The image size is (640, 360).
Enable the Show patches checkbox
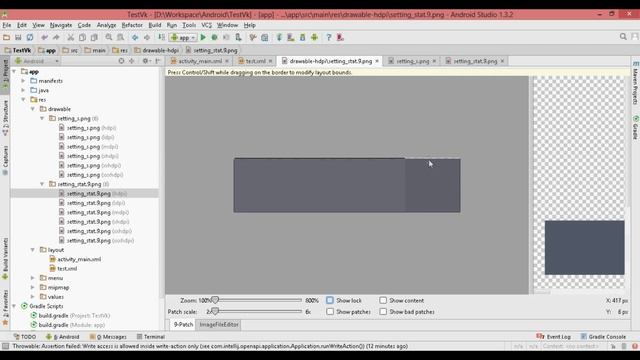click(x=330, y=312)
